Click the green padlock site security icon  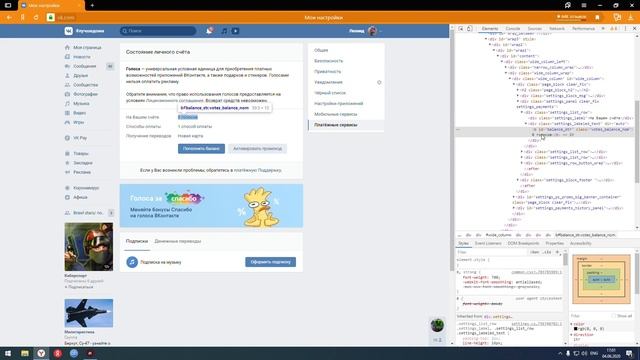click(51, 18)
